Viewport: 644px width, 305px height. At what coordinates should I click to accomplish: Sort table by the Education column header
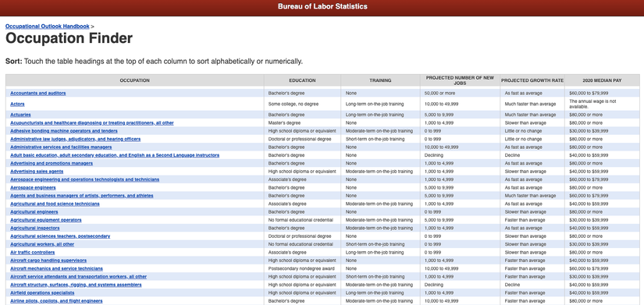point(302,80)
